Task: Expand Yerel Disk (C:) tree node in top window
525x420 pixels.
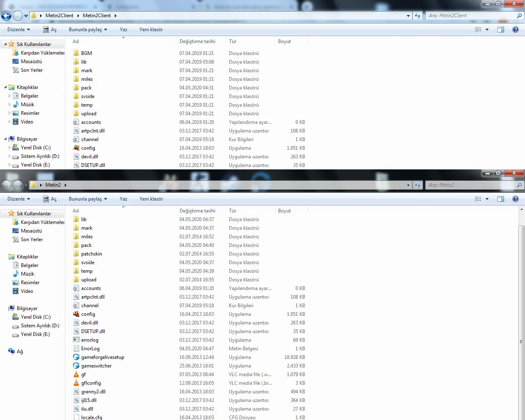Action: (x=10, y=148)
